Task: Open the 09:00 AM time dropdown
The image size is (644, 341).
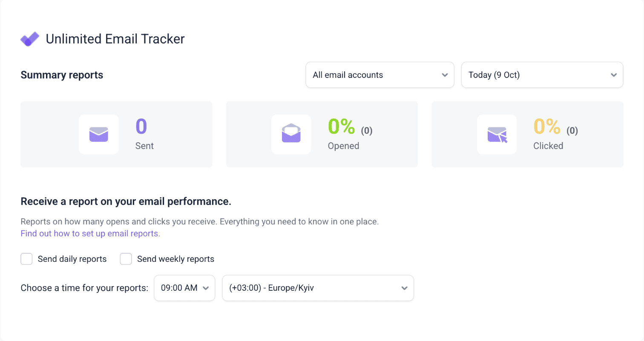Action: 184,288
